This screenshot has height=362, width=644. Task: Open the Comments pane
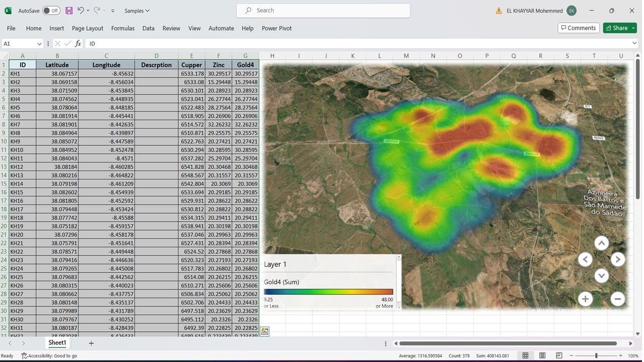tap(578, 28)
